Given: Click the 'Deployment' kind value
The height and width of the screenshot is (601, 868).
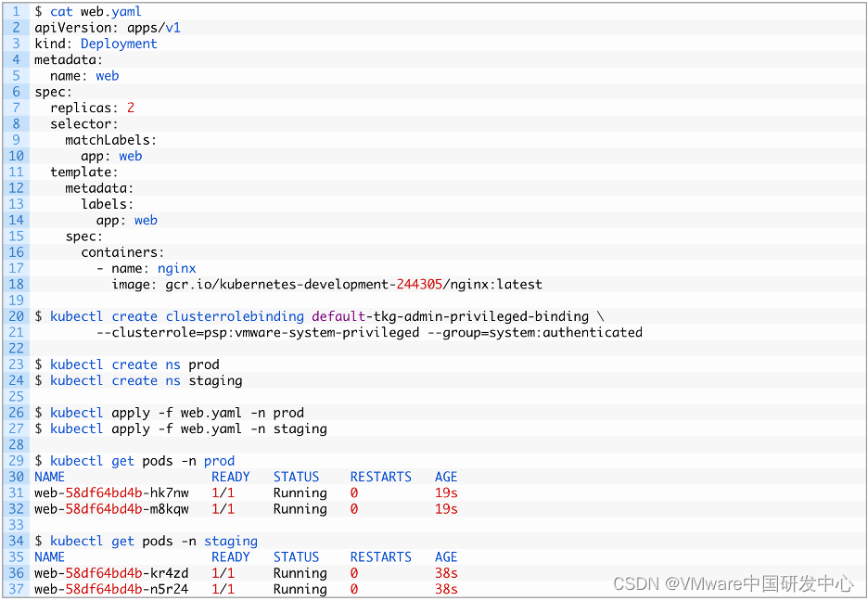Looking at the screenshot, I should (119, 44).
